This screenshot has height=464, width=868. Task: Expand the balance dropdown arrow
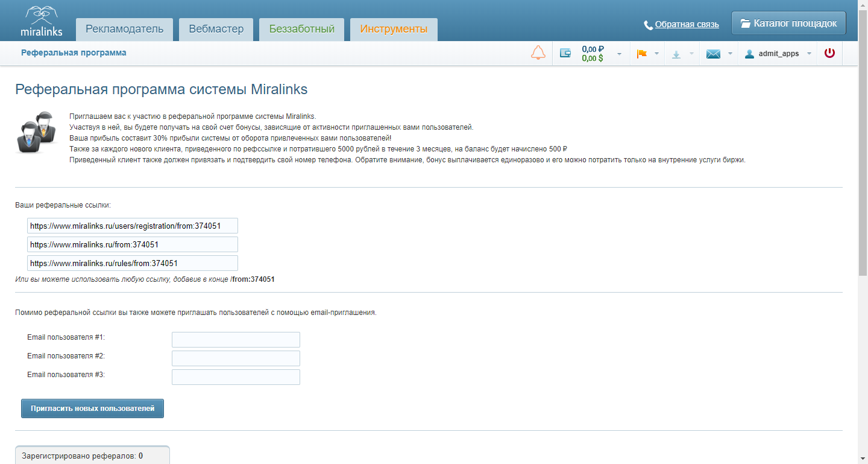pyautogui.click(x=619, y=54)
